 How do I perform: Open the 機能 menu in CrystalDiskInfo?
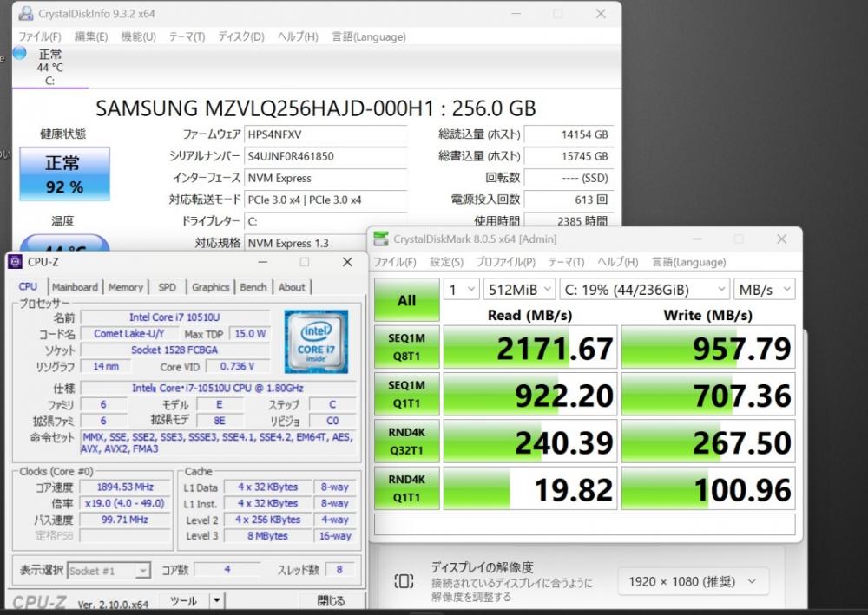point(138,36)
